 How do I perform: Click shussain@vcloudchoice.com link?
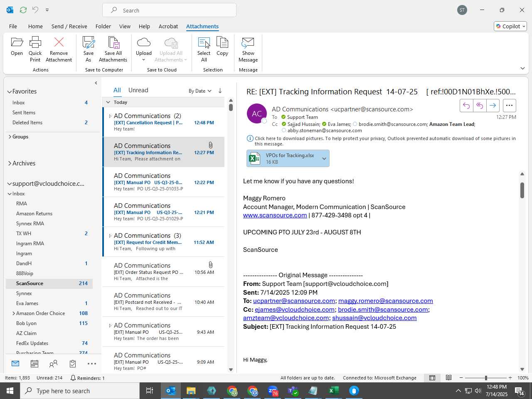[374, 318]
